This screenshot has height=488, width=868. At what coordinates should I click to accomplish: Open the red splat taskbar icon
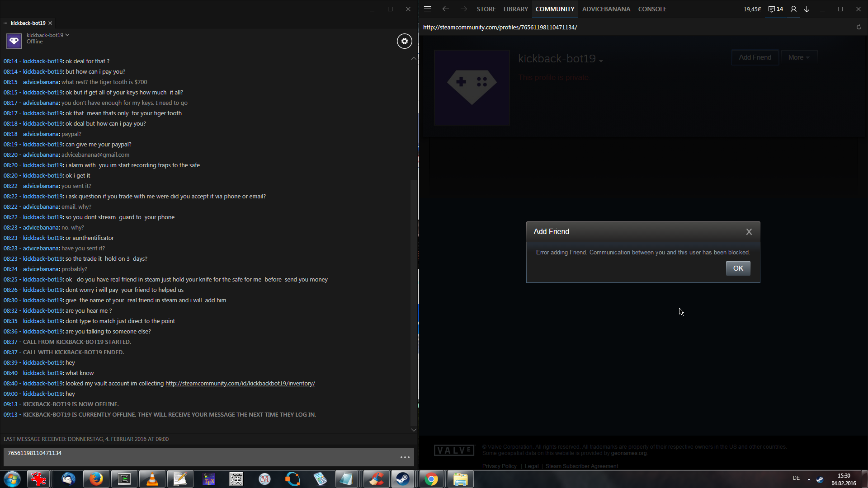point(39,479)
